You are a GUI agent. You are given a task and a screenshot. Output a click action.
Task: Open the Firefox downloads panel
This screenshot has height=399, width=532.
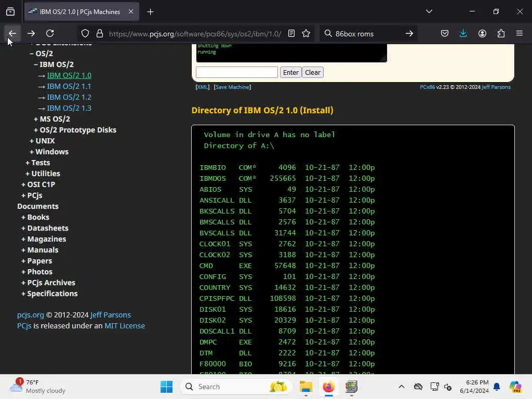click(463, 33)
